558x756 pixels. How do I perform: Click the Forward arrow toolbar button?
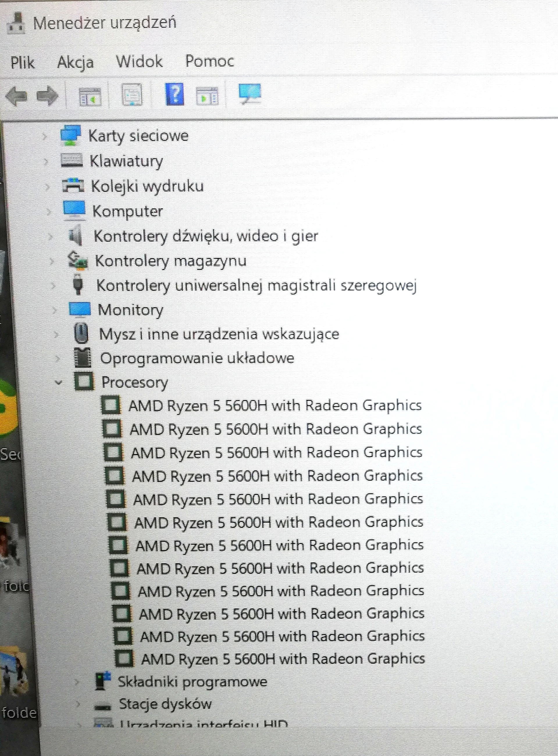(x=47, y=96)
